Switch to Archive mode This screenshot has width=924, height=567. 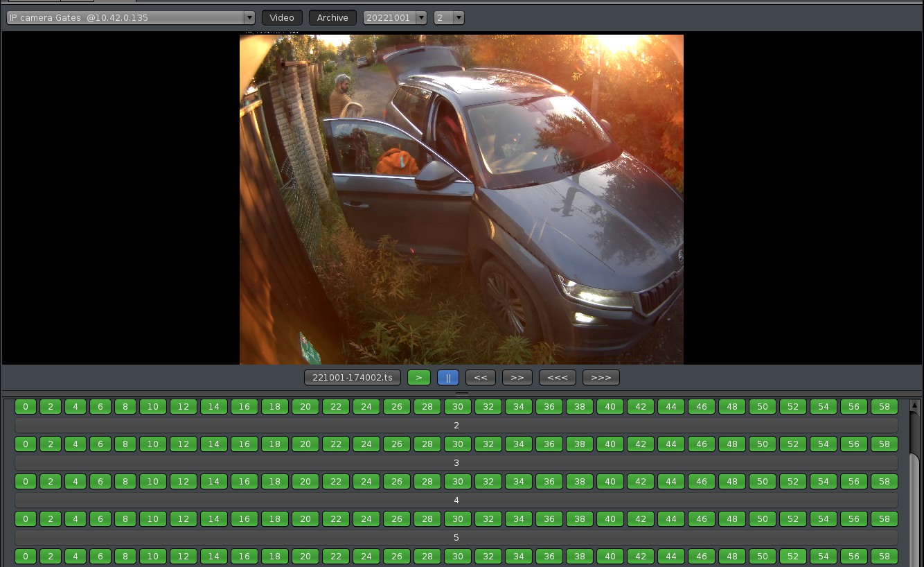(x=332, y=18)
